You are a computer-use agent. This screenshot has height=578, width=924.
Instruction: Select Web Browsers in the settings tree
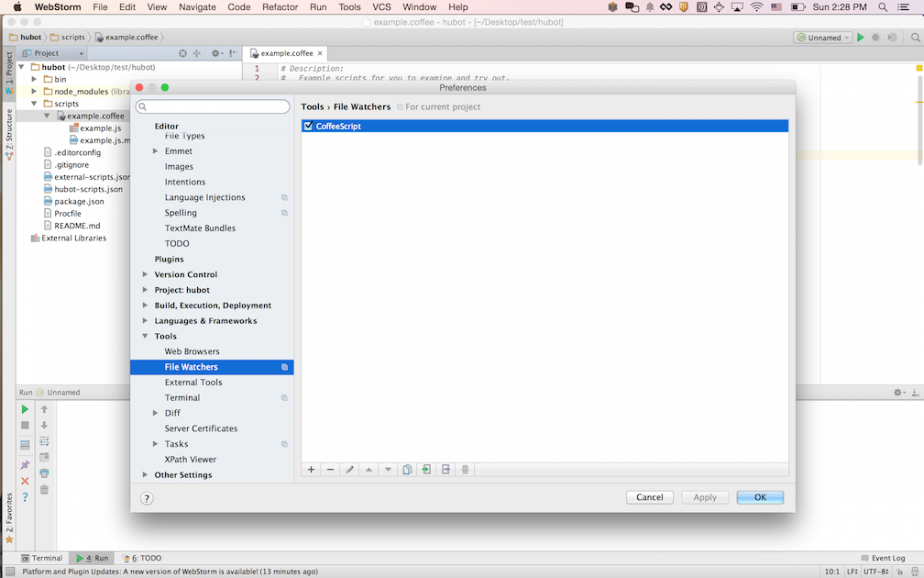pyautogui.click(x=192, y=351)
